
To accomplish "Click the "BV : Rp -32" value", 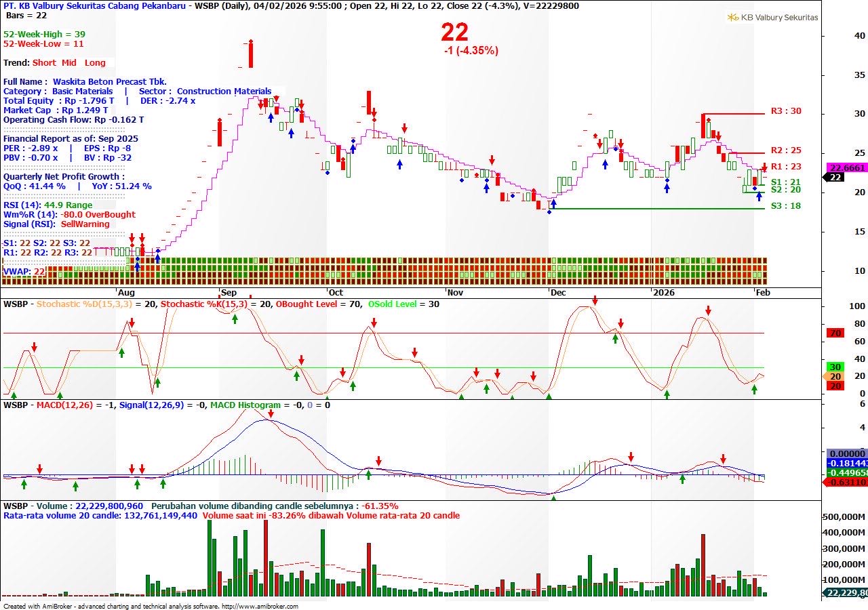I will coord(107,157).
